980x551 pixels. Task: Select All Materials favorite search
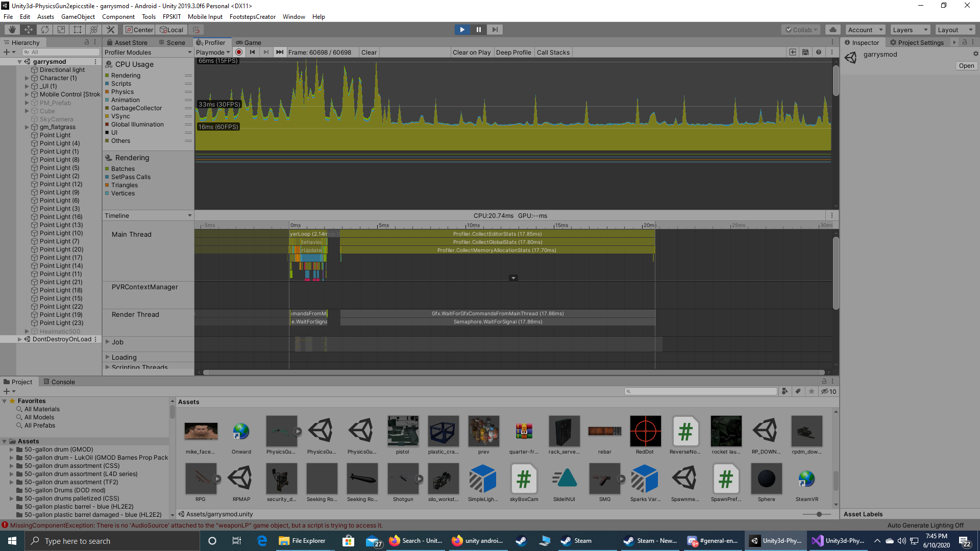(x=42, y=409)
